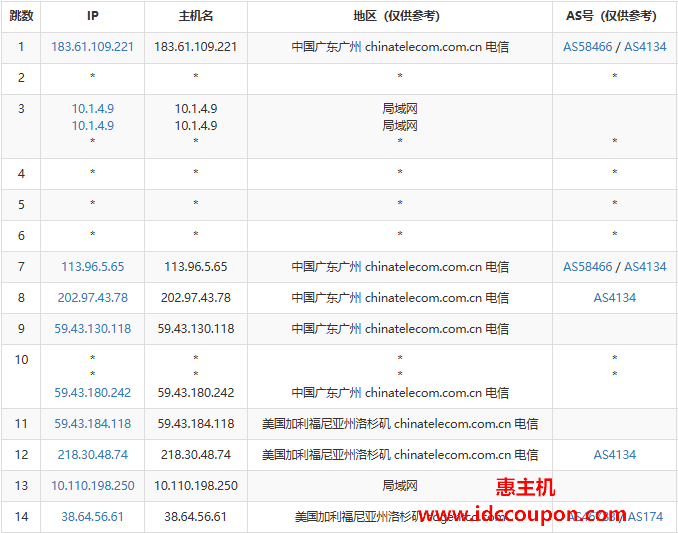Image resolution: width=678 pixels, height=533 pixels.
Task: Open 广州 link in hop 9 region
Action: (349, 329)
